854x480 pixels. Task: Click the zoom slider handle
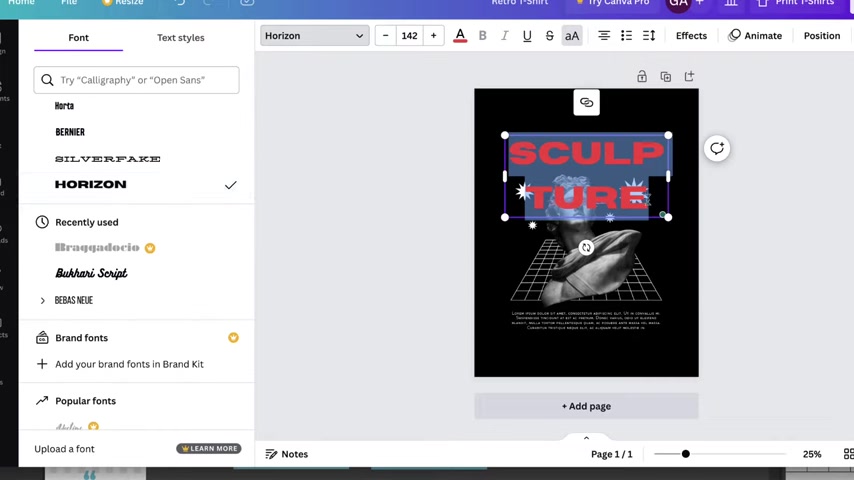(x=686, y=454)
